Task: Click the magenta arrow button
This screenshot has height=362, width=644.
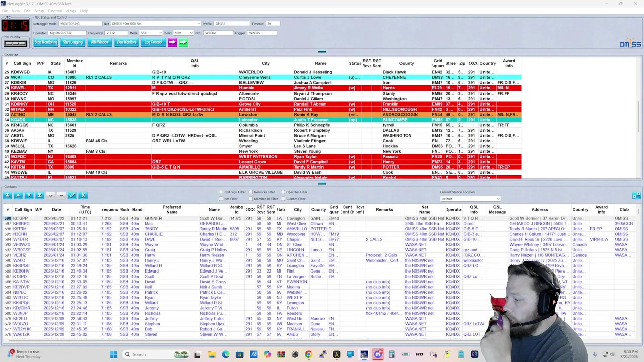Action: 172,42
